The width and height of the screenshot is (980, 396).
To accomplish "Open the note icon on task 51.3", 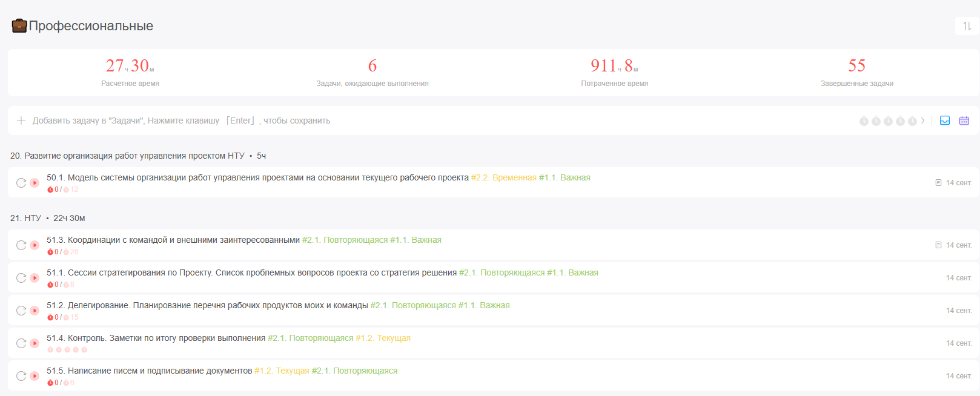I will click(938, 245).
